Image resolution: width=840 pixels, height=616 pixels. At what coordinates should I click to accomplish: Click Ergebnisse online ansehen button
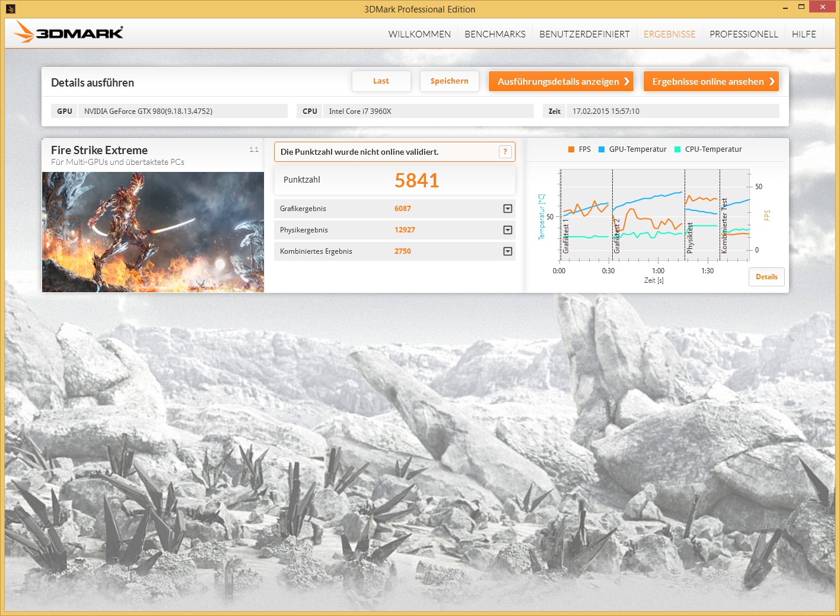pyautogui.click(x=711, y=81)
